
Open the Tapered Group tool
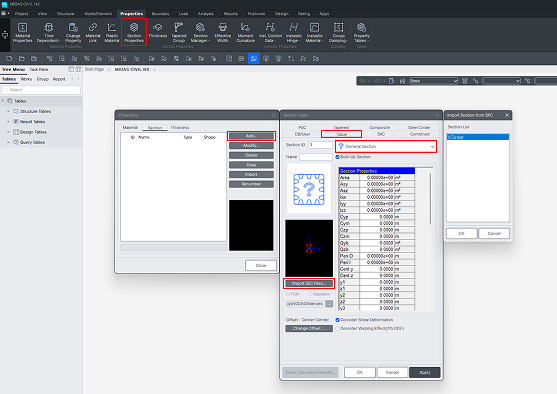179,32
